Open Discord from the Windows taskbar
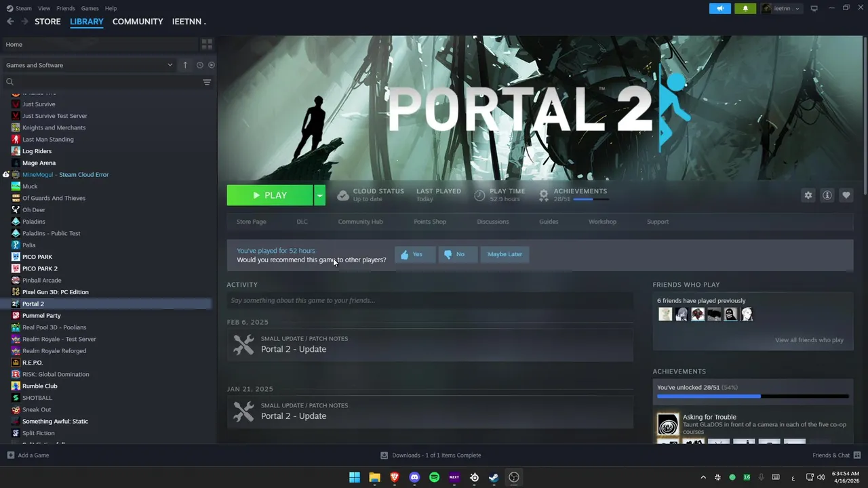The height and width of the screenshot is (488, 868). [414, 477]
